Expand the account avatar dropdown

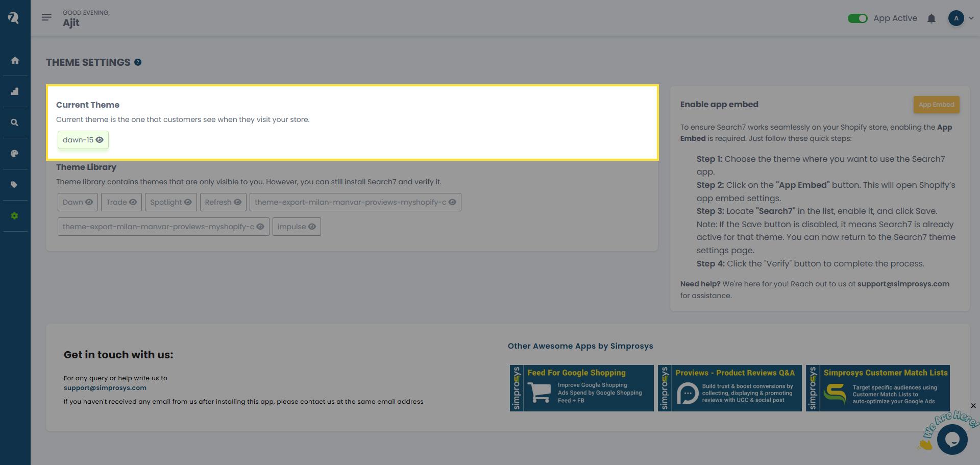[961, 18]
